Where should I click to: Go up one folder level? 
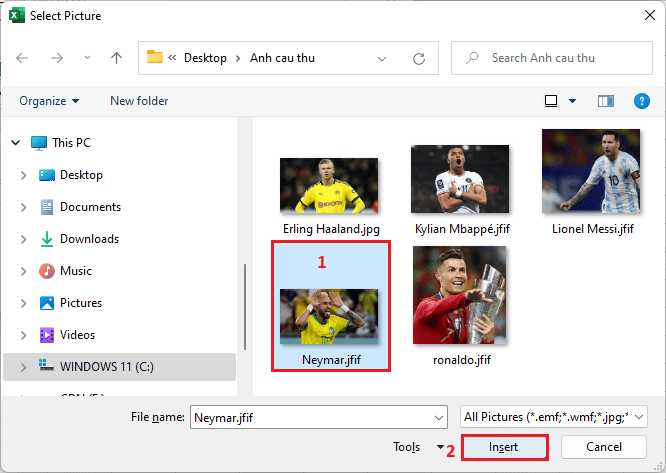pyautogui.click(x=116, y=58)
